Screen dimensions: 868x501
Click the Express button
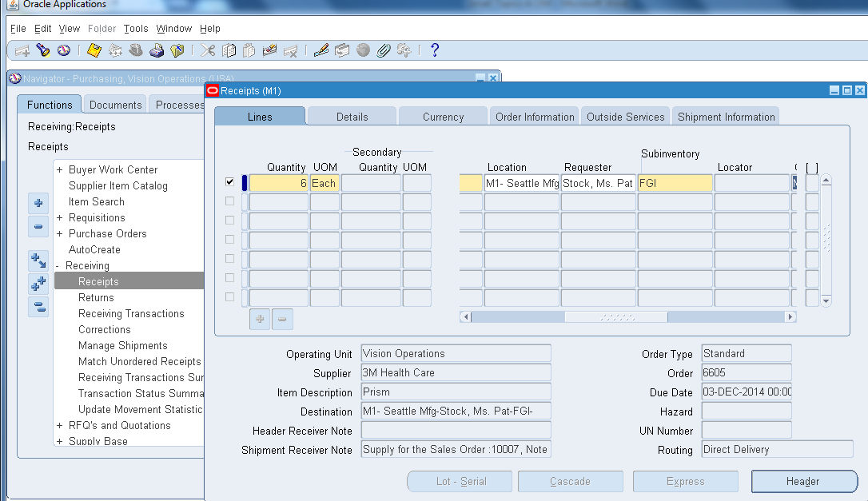pyautogui.click(x=685, y=481)
